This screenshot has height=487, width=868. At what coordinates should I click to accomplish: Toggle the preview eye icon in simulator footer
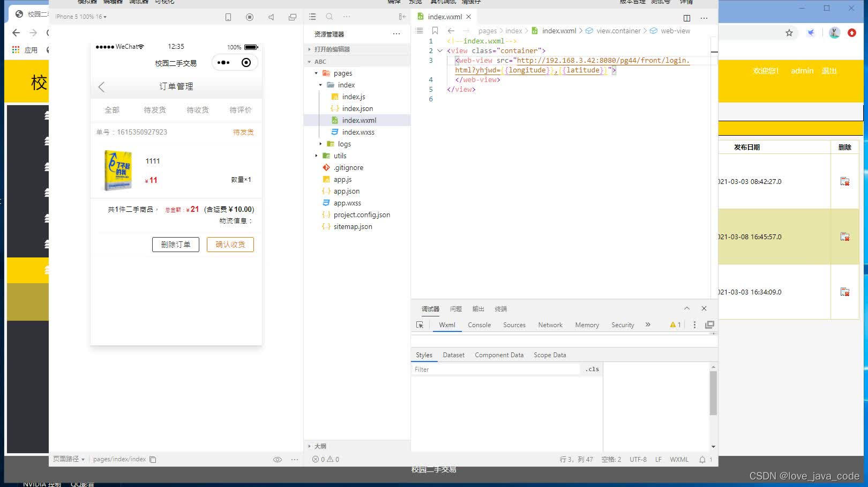pyautogui.click(x=278, y=460)
